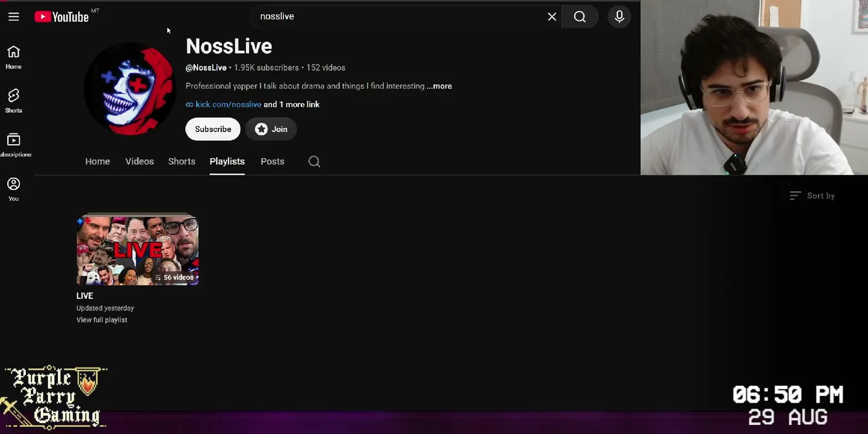Open the kick.com/nosslive link

click(228, 104)
